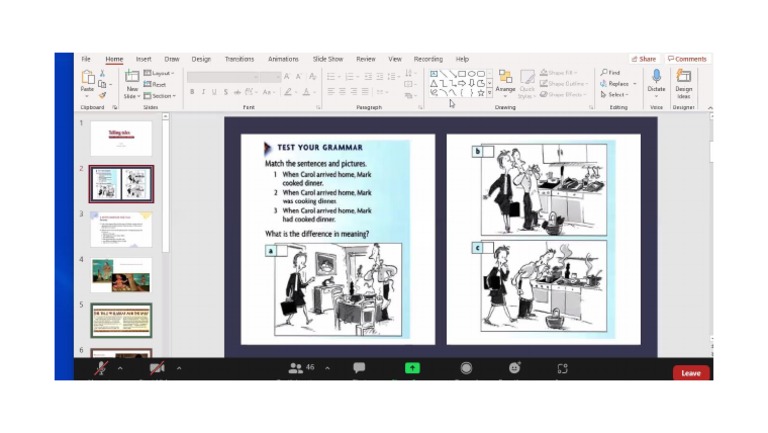This screenshot has height=433, width=768.
Task: Click the Comments button at top right
Action: tap(687, 59)
